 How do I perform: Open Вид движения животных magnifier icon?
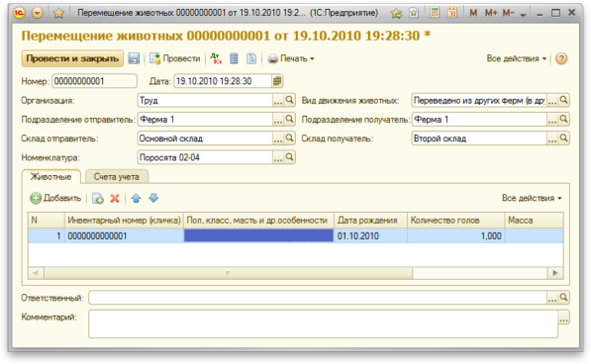[563, 101]
